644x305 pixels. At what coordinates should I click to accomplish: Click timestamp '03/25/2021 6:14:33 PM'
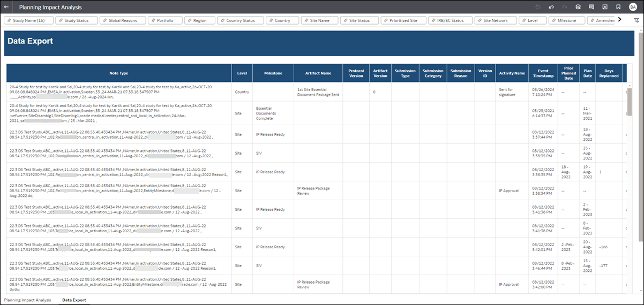(x=543, y=113)
